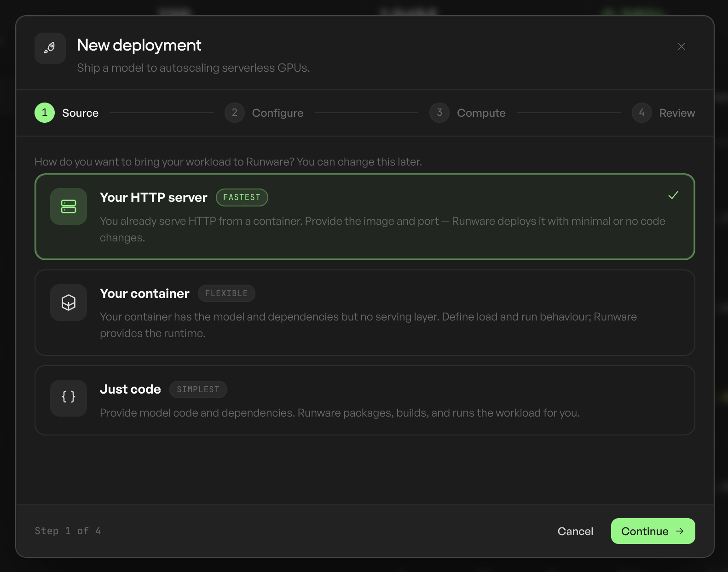Click the Continue button
The height and width of the screenshot is (572, 728).
[x=653, y=531]
